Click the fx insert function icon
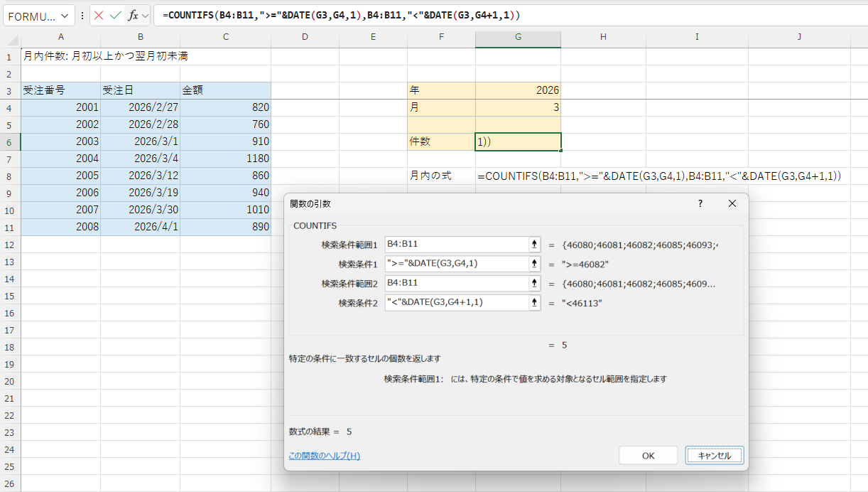 pos(132,16)
